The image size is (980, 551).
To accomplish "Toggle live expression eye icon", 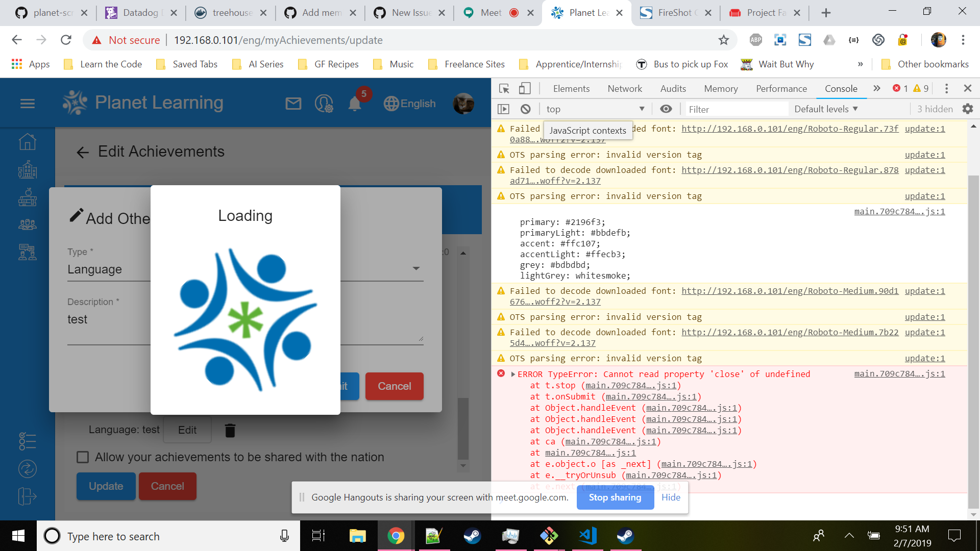I will (x=666, y=109).
